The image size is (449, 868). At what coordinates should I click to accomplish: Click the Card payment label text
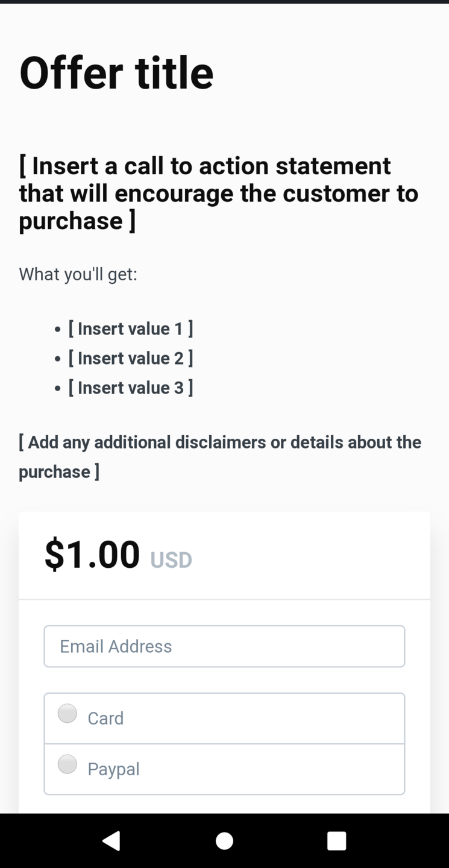pos(105,719)
